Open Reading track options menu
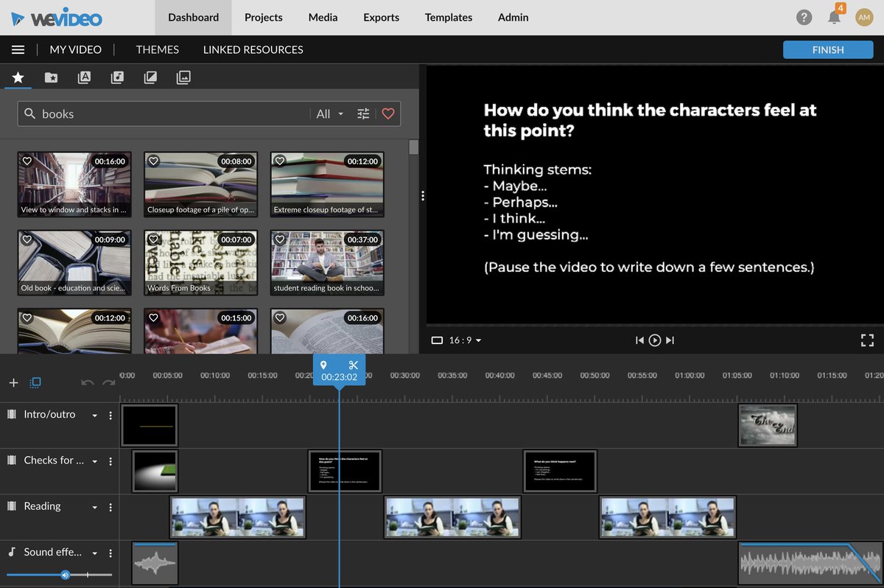The height and width of the screenshot is (588, 884). coord(110,507)
